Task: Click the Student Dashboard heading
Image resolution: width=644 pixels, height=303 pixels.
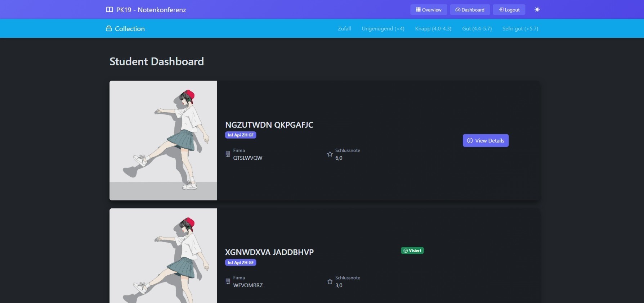Action: 157,62
